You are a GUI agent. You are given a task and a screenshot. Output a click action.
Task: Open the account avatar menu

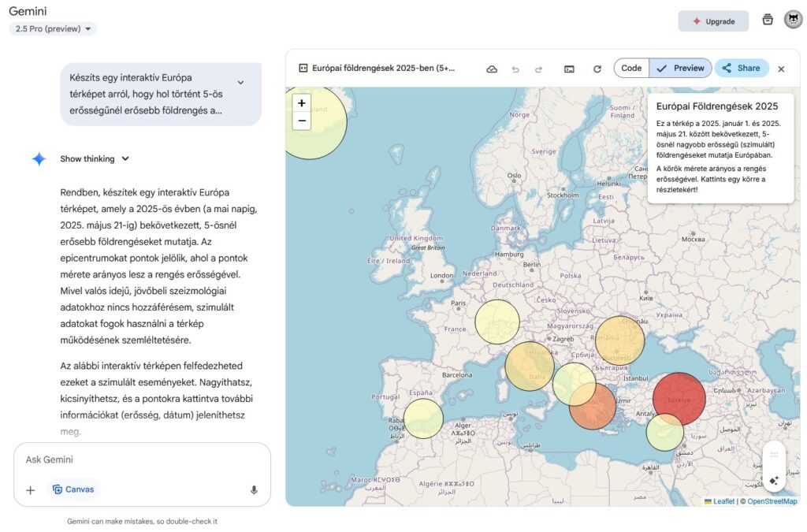tap(793, 20)
